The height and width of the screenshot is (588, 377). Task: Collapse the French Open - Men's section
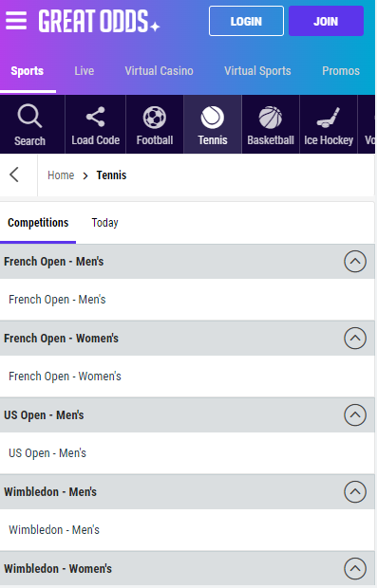pyautogui.click(x=355, y=262)
